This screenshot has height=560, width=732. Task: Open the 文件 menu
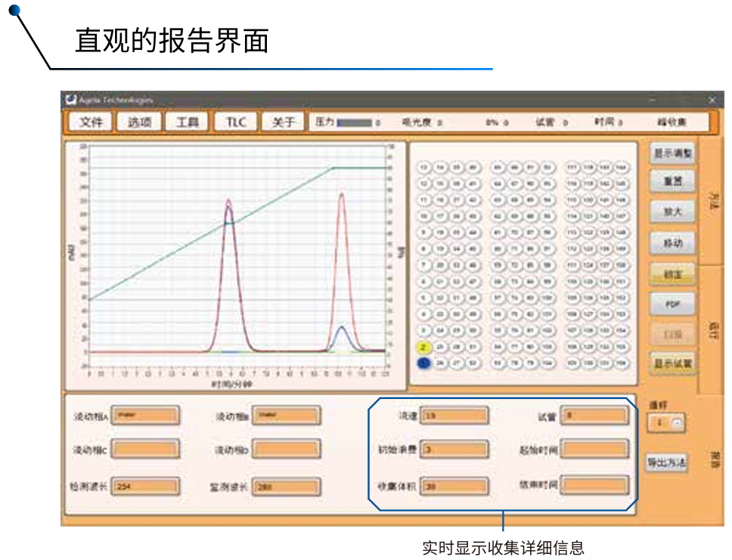91,122
